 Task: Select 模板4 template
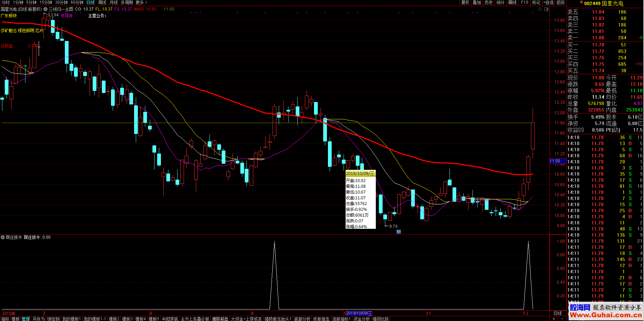point(141,319)
